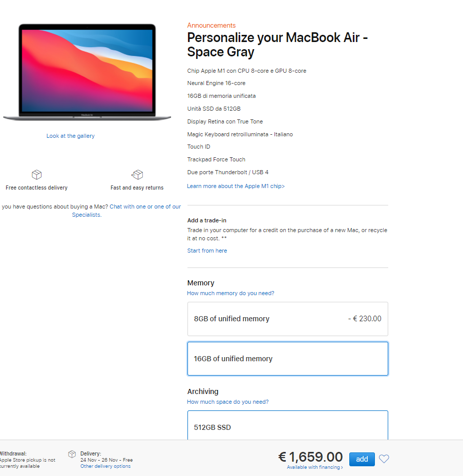The height and width of the screenshot is (476, 463).
Task: Open How much space do you need?
Action: coord(228,402)
